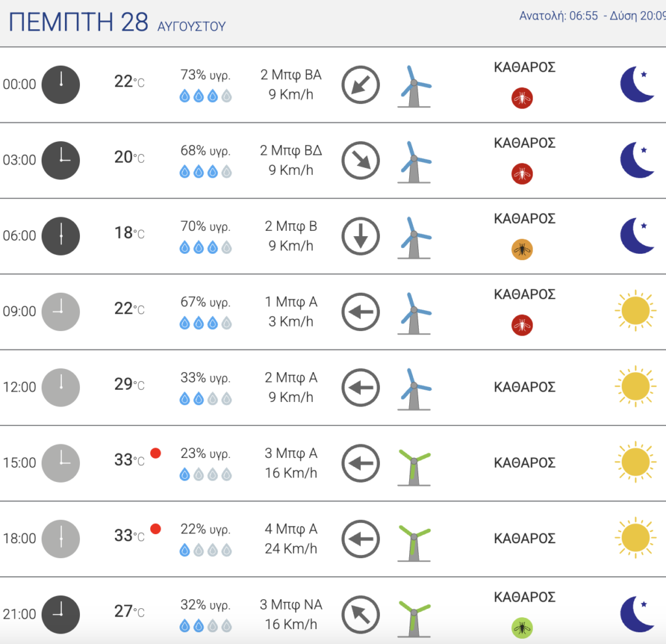Click the red heat dot beside 33°C at 15:00
The height and width of the screenshot is (644, 666).
155,453
